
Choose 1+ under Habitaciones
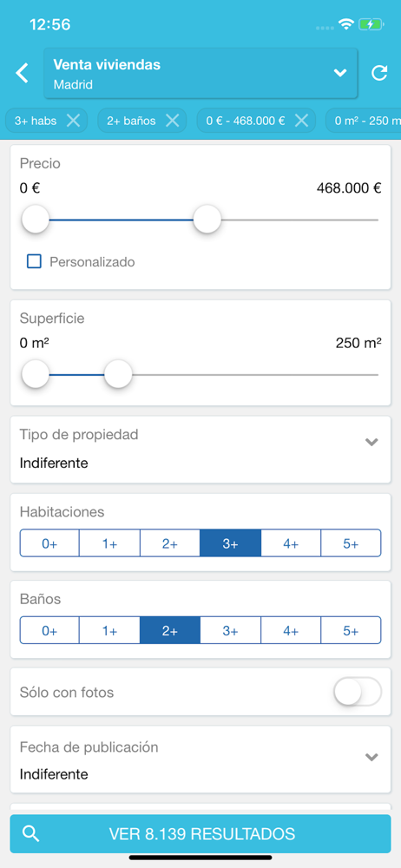109,543
